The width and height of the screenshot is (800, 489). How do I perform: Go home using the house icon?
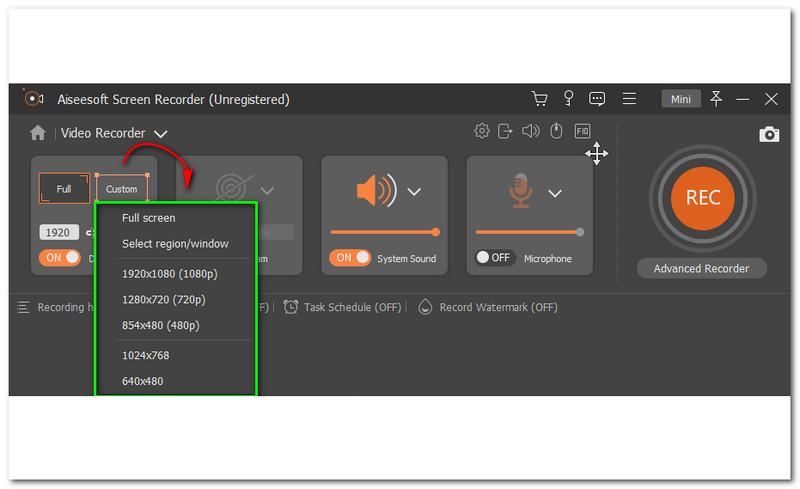pos(38,133)
